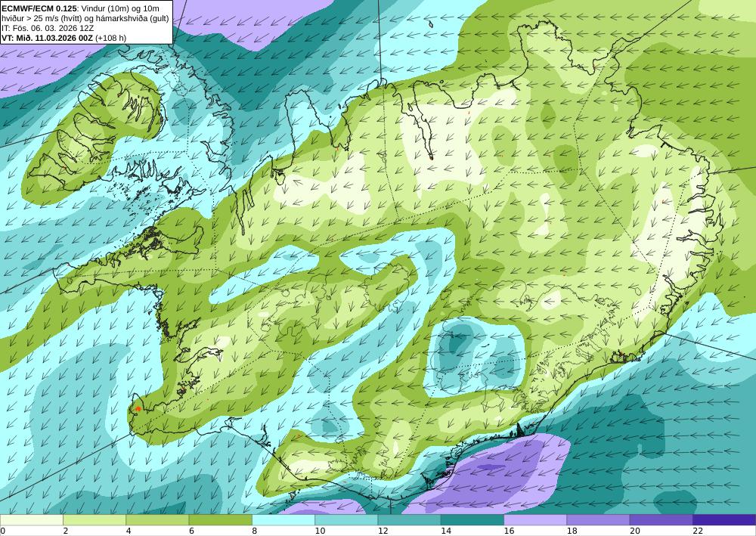
Task: Click the legend label "0"
Action: (x=3, y=531)
